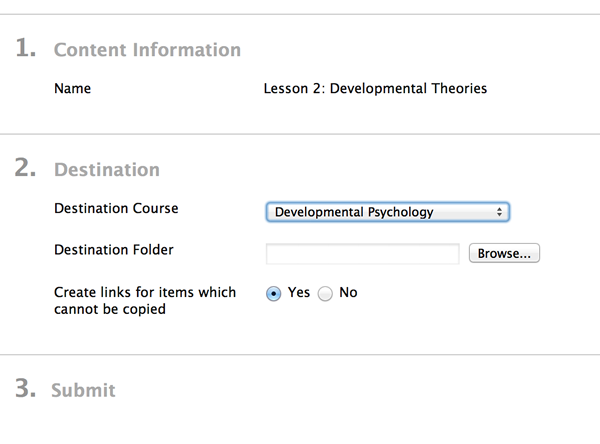
Task: Click the Destination section heading
Action: [x=107, y=170]
